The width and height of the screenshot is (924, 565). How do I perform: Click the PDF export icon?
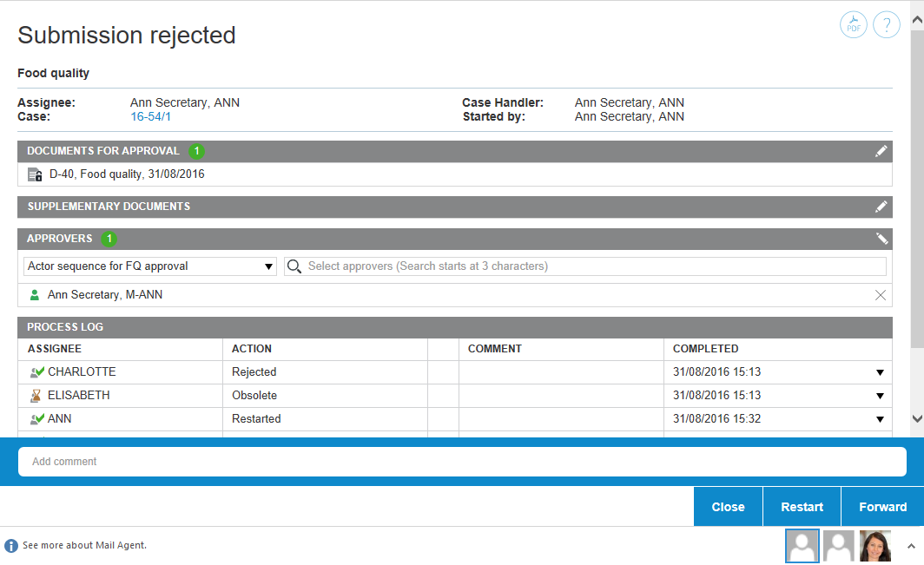coord(854,25)
